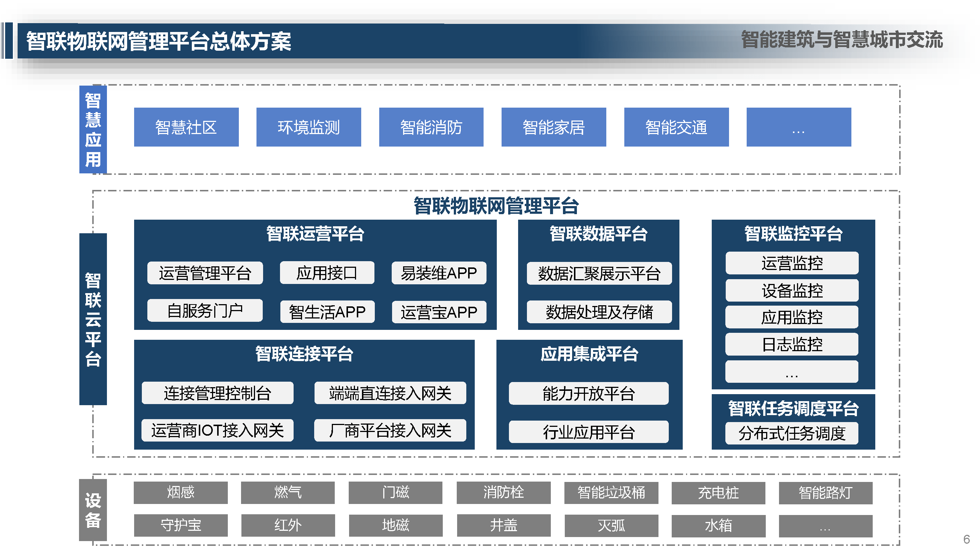Select the 运营管理平台 box
This screenshot has width=980, height=551.
point(205,273)
